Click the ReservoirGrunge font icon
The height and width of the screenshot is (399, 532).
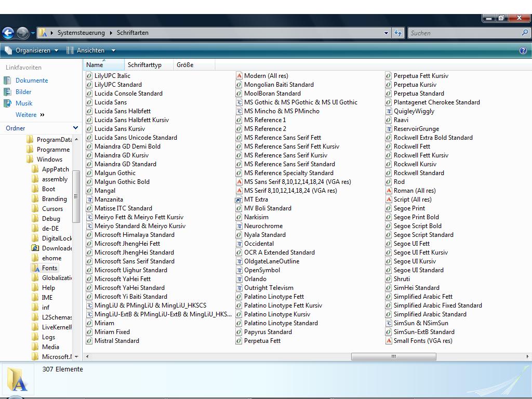389,129
